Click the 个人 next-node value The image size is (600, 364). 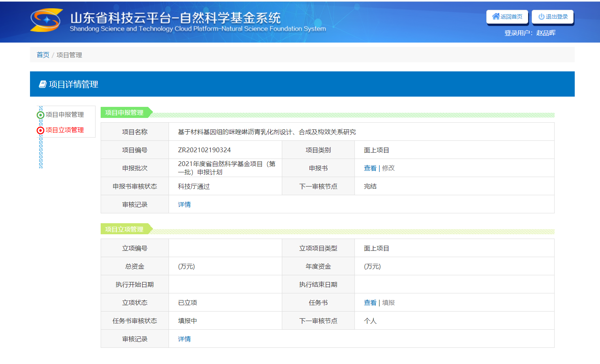coord(370,321)
